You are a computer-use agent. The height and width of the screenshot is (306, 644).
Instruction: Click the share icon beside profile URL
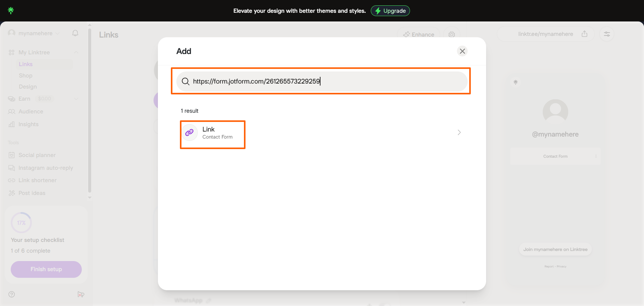(585, 34)
